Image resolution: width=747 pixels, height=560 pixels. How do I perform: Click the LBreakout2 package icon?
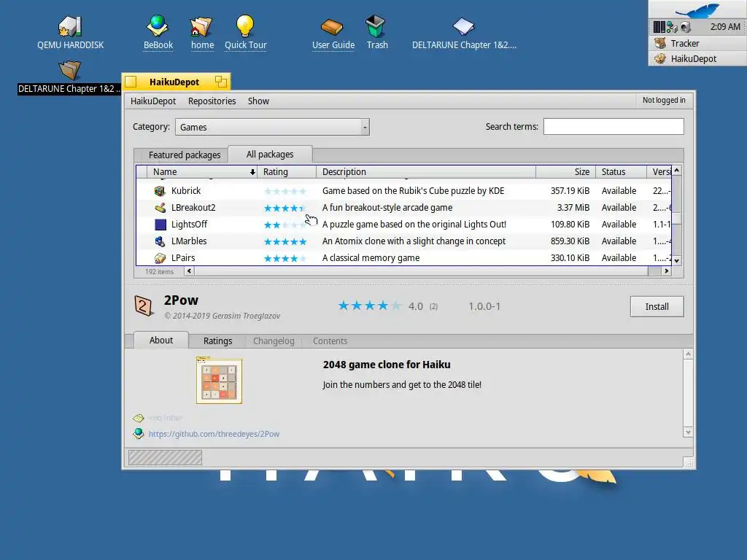point(160,208)
